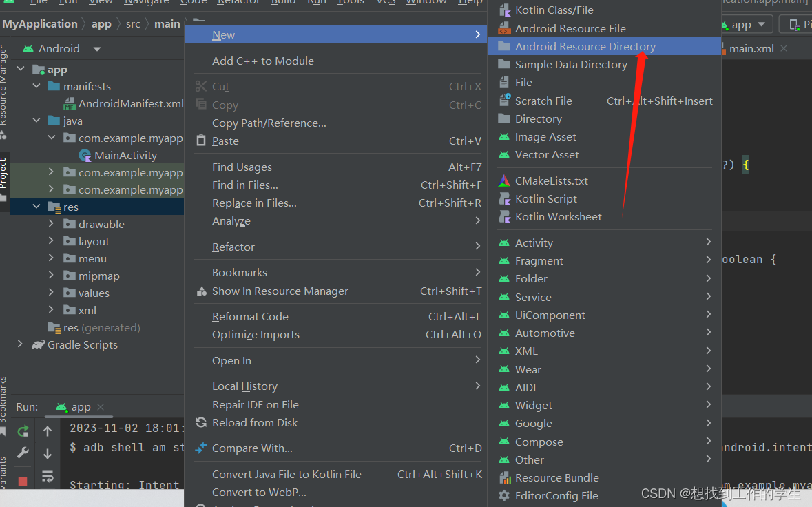This screenshot has width=812, height=507.
Task: Click the Image Asset android icon
Action: [x=504, y=136]
